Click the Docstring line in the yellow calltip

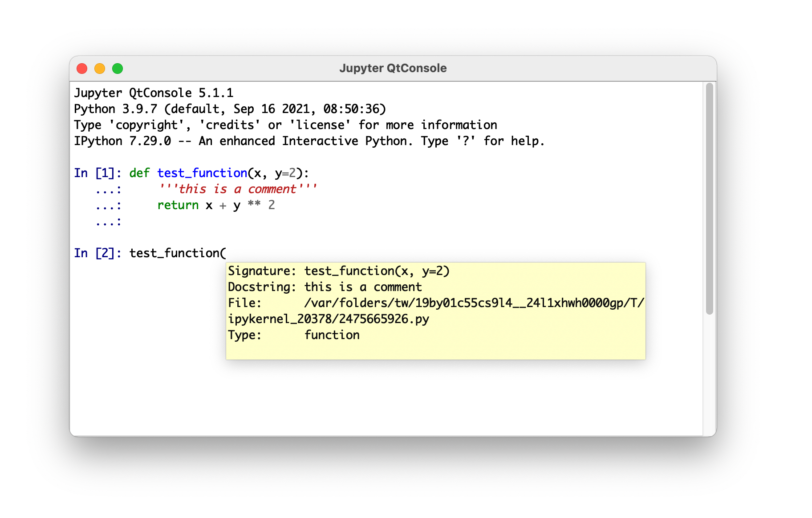tap(325, 287)
